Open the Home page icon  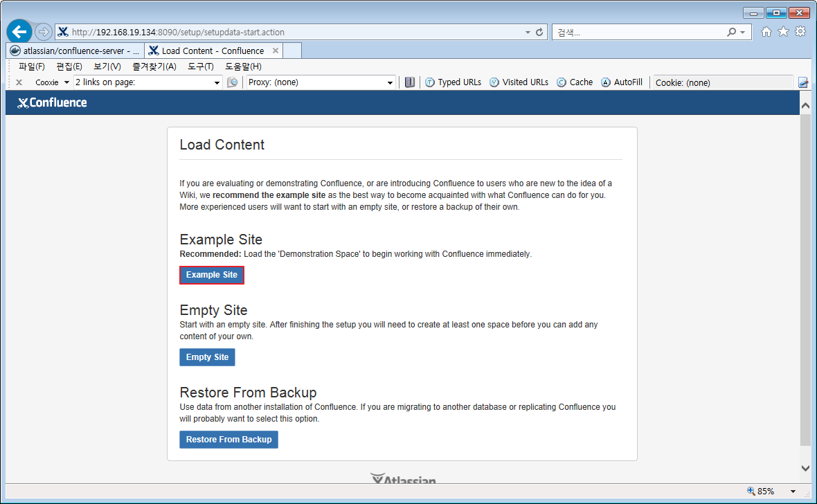click(766, 32)
